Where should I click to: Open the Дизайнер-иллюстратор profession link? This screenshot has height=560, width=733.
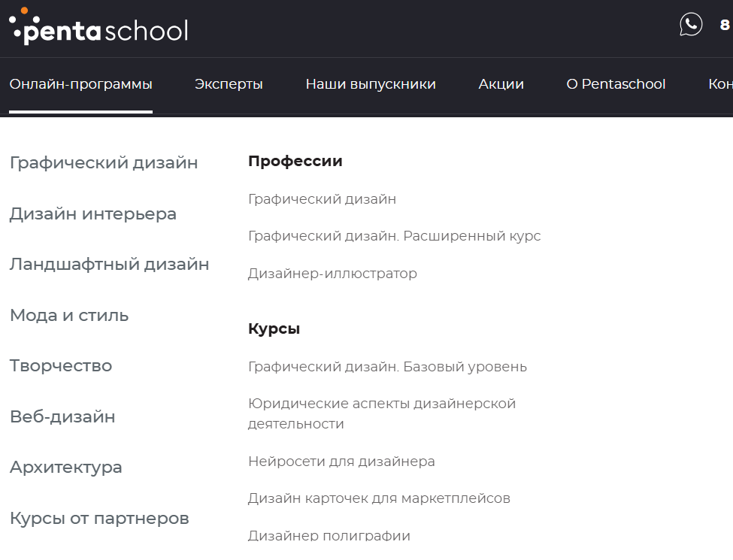point(332,274)
